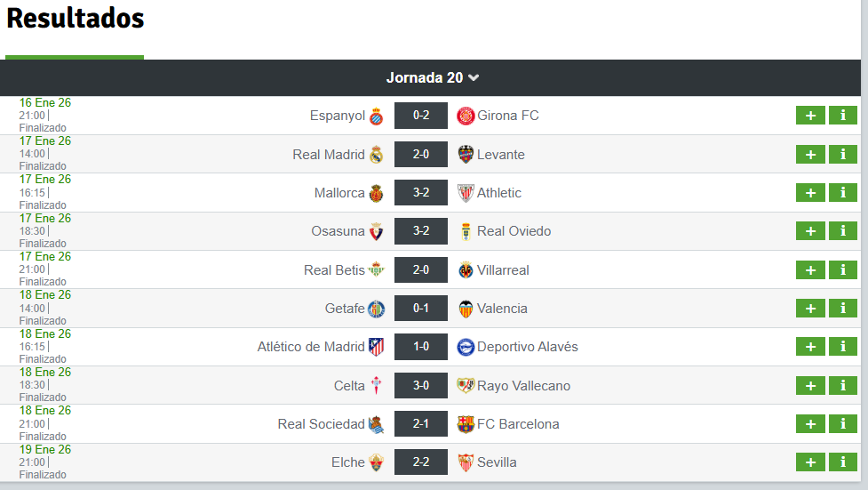Click the Atlético de Madrid crest icon
868x490 pixels.
tap(377, 347)
